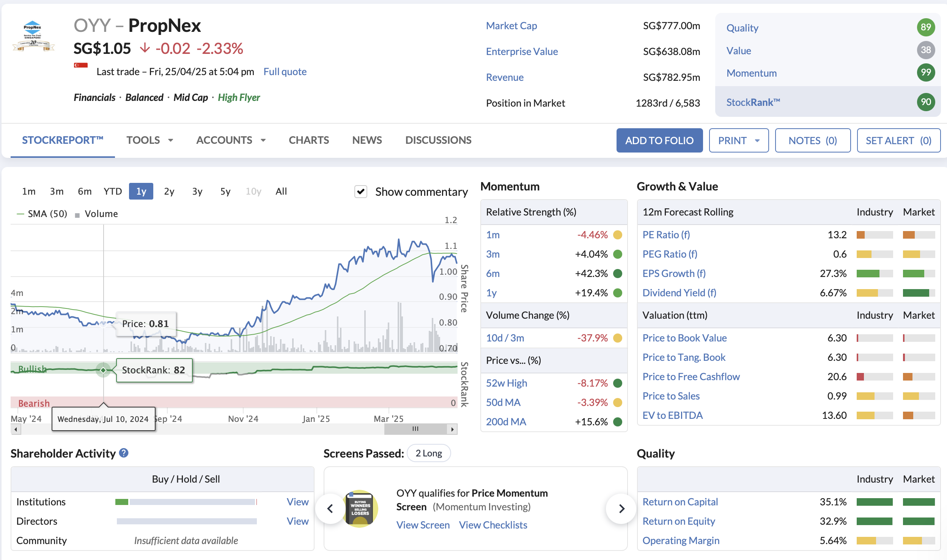Click the 2 Long screens passed badge
The height and width of the screenshot is (560, 947).
[x=429, y=453]
